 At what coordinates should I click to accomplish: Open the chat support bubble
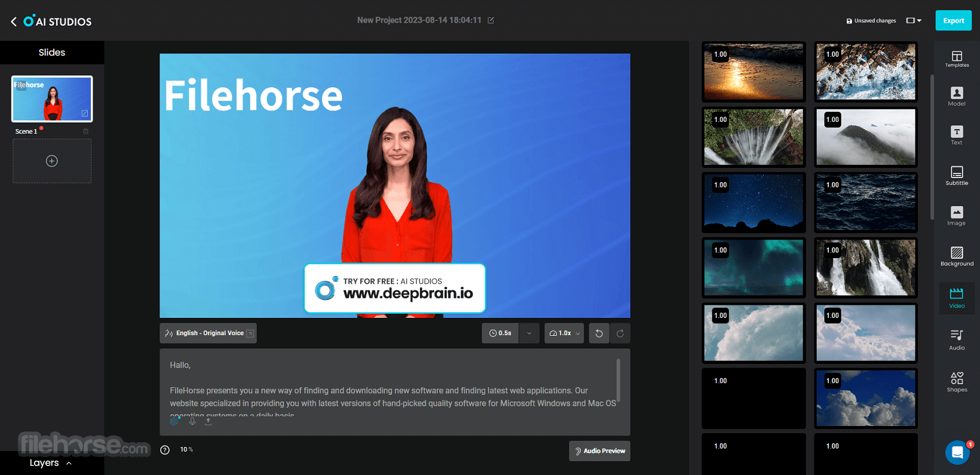(x=957, y=452)
